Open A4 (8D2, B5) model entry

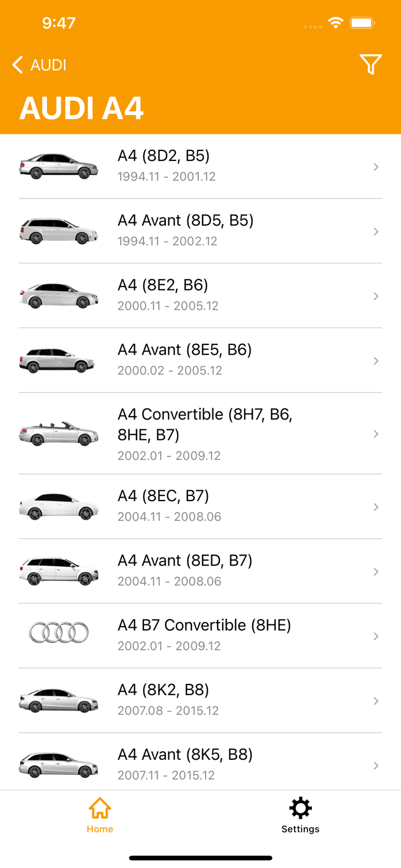(164, 156)
